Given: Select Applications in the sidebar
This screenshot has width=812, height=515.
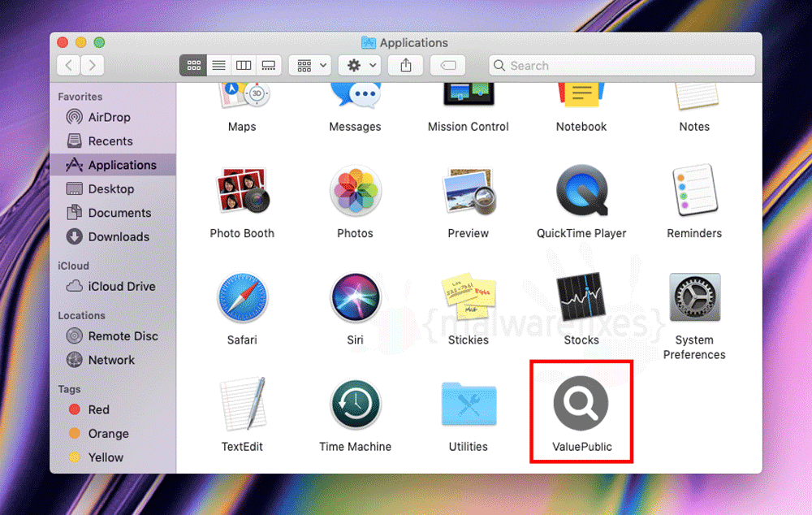Looking at the screenshot, I should click(113, 165).
